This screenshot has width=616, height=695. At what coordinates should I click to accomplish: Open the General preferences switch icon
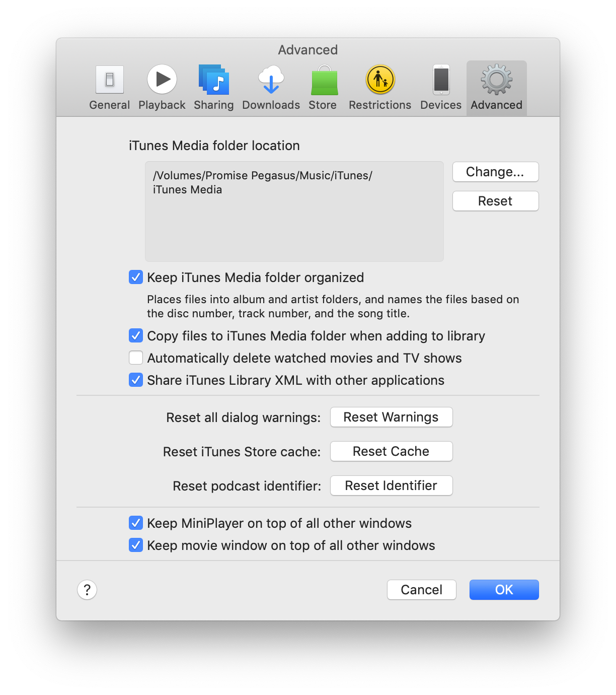tap(110, 80)
